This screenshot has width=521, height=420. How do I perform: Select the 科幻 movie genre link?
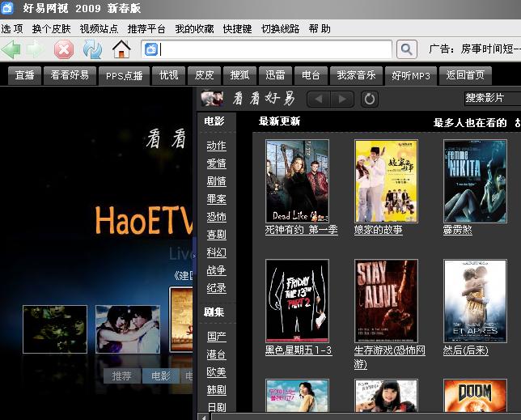(216, 252)
